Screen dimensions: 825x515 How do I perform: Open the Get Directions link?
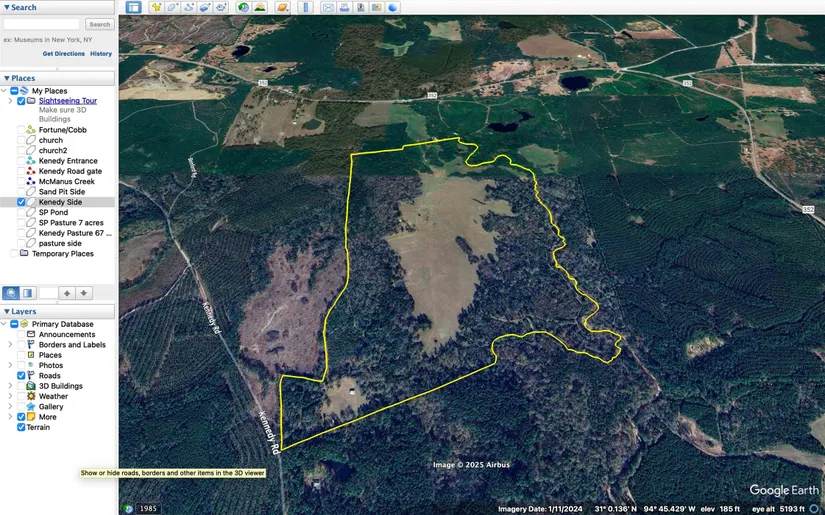[x=64, y=54]
